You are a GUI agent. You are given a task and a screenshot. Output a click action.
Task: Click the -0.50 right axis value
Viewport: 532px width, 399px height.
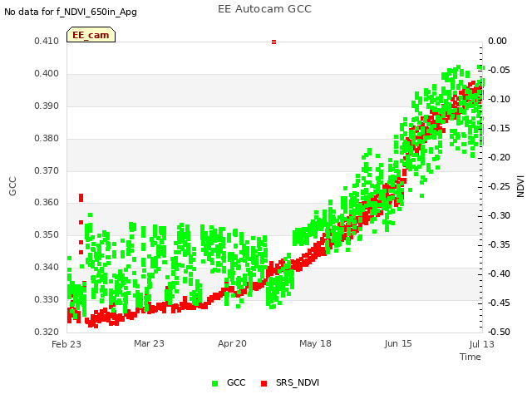pos(499,332)
